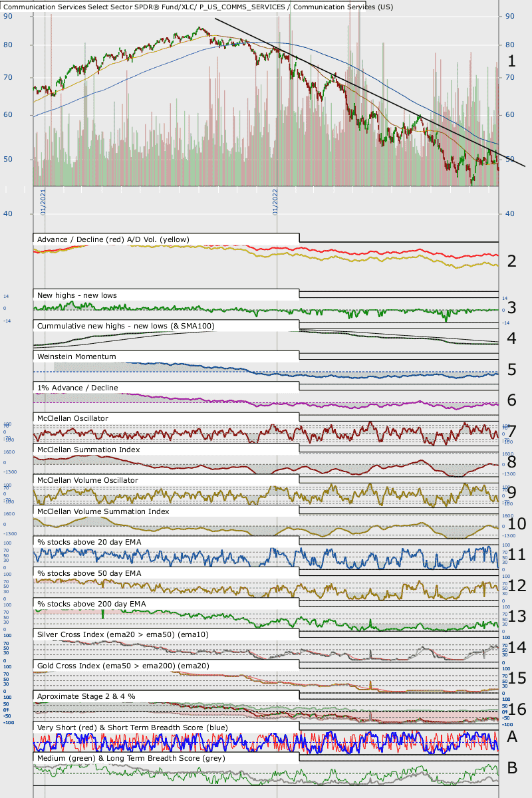The width and height of the screenshot is (532, 798).
Task: Select the 'Advance / Decline (red) A/D Vol. (yellow)' panel label
Action: click(114, 239)
